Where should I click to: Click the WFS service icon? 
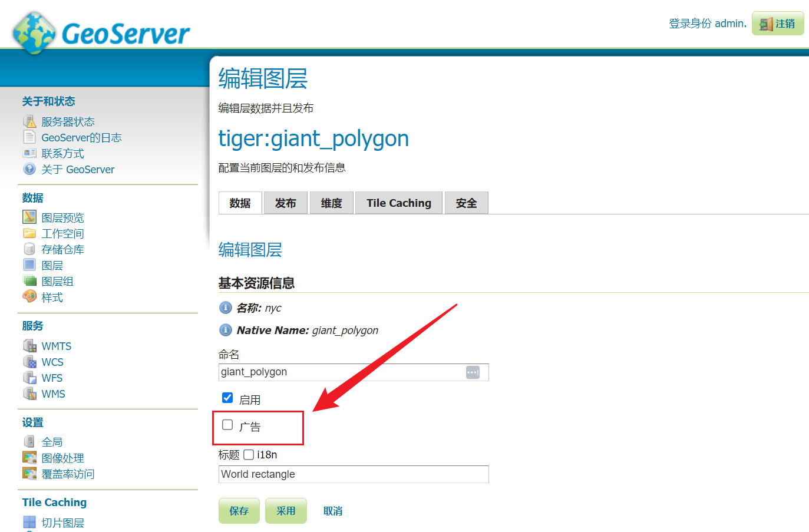pos(29,378)
